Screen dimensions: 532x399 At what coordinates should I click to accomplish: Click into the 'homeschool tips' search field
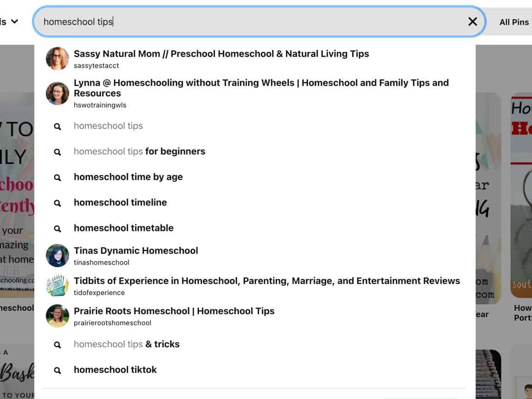pos(259,22)
